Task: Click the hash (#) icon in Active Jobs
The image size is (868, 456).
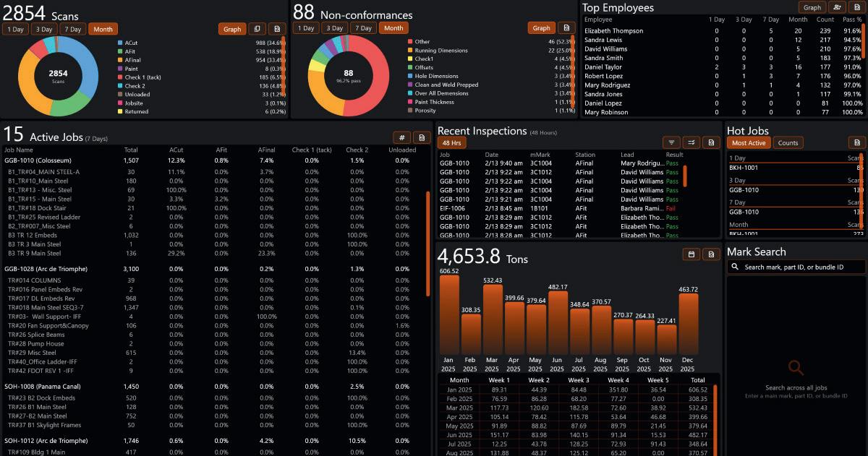Action: pos(401,137)
